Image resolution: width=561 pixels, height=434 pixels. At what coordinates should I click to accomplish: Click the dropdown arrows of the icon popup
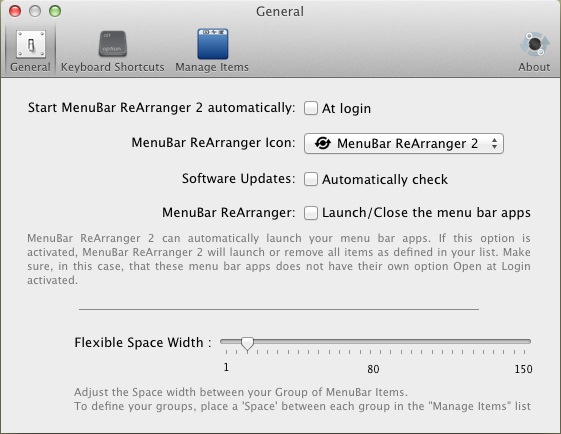coord(494,143)
